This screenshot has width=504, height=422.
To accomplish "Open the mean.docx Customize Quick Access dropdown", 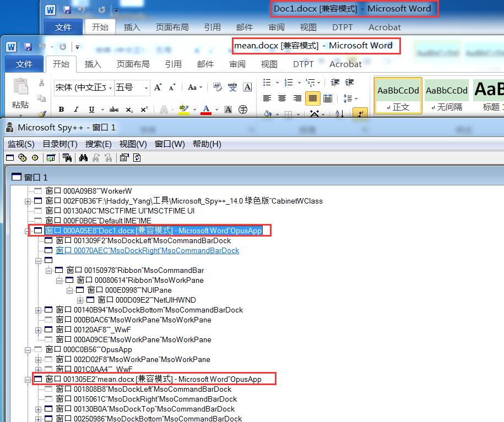I will 78,47.
